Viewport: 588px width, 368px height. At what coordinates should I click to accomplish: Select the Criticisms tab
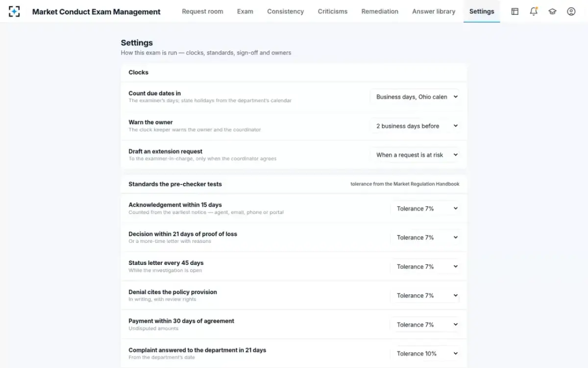click(333, 11)
